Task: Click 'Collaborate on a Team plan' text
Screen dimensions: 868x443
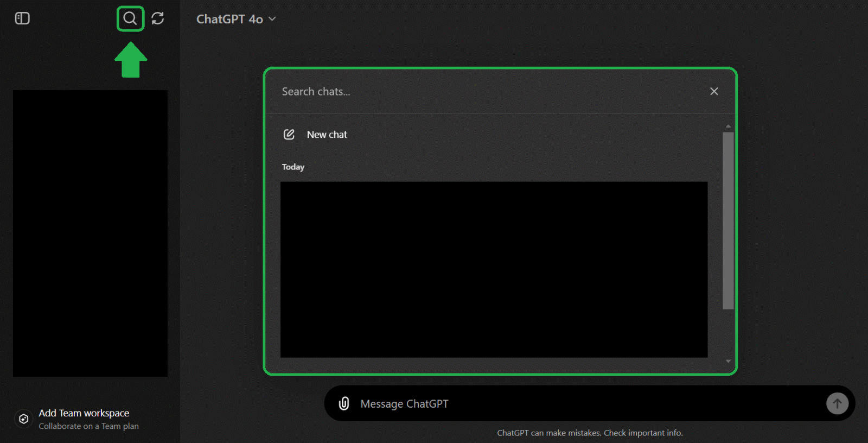Action: coord(88,426)
